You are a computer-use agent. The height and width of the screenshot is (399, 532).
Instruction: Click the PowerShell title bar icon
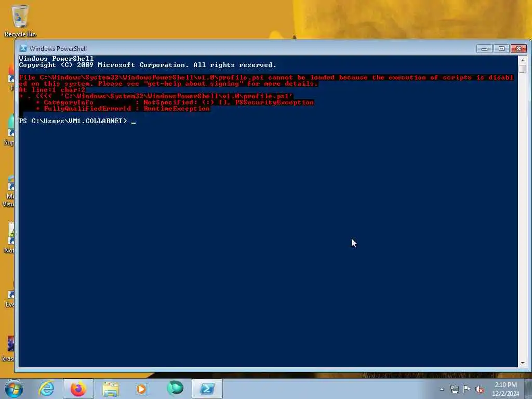[23, 48]
